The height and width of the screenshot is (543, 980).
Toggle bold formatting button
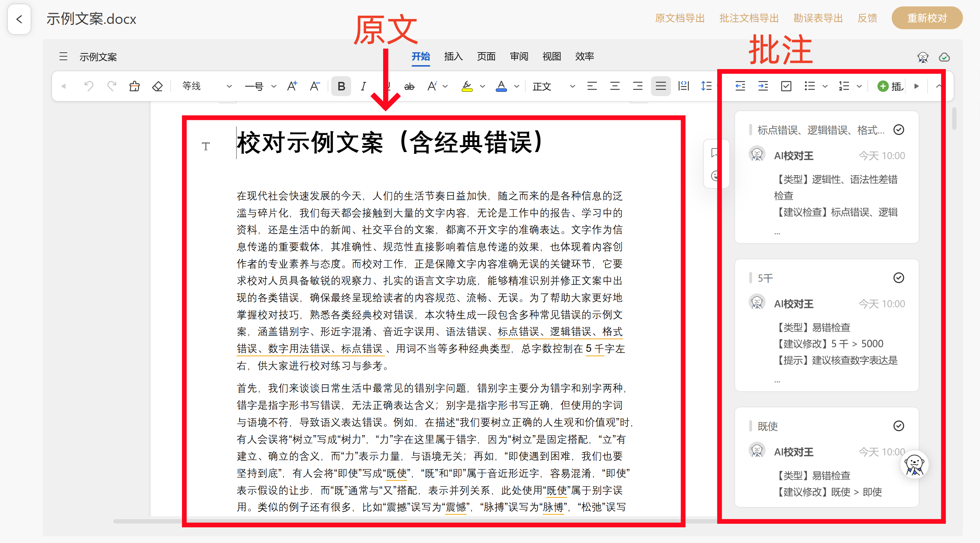(x=341, y=87)
